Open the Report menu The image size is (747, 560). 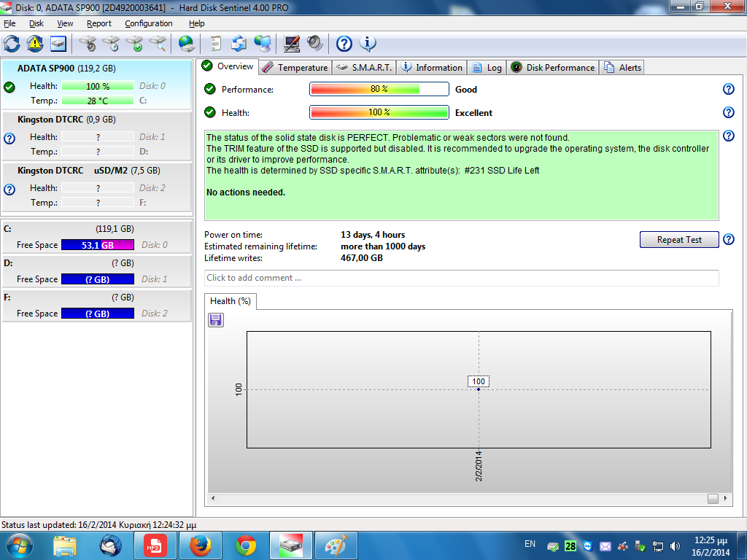coord(99,23)
